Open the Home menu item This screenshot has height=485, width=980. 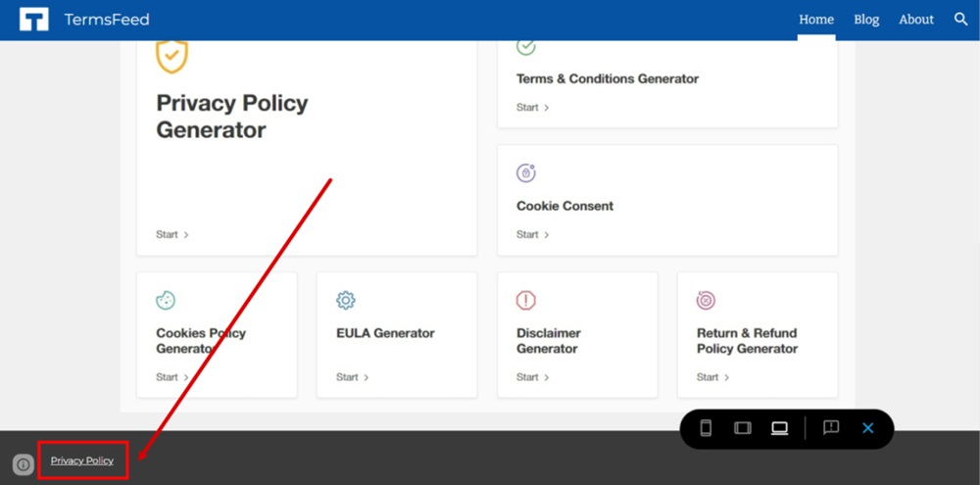[x=816, y=20]
